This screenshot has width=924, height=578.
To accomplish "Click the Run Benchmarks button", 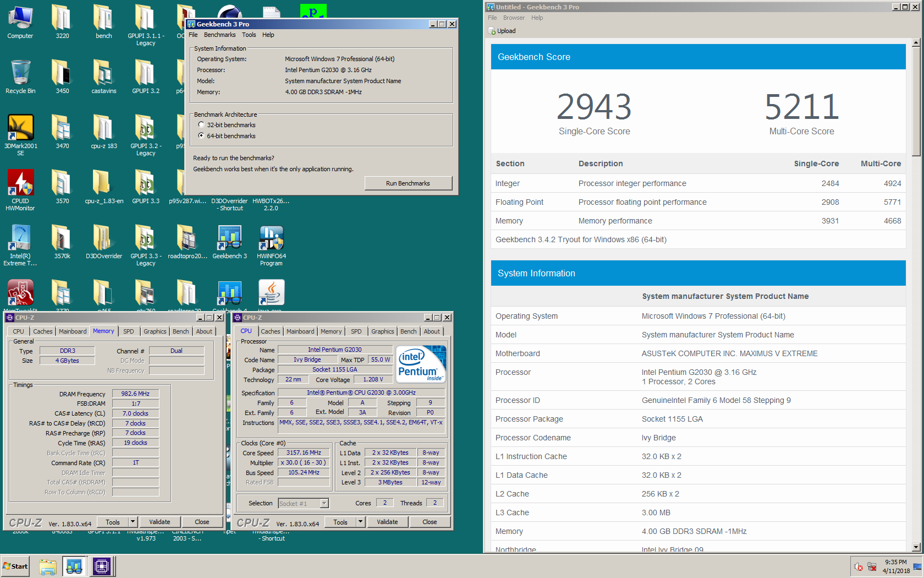I will [x=408, y=183].
